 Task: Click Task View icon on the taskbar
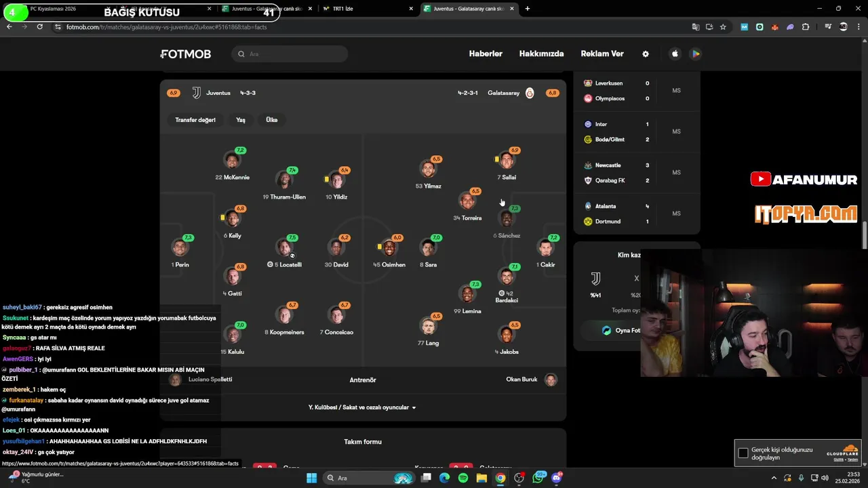(426, 478)
